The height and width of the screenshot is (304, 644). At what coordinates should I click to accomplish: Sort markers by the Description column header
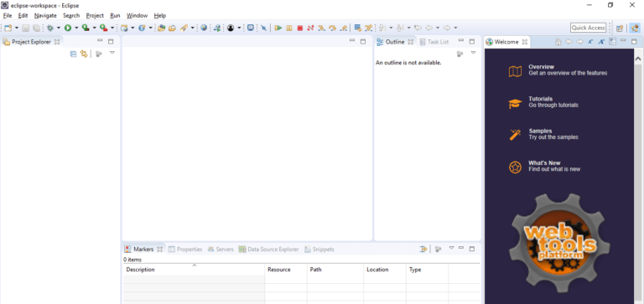tap(194, 270)
